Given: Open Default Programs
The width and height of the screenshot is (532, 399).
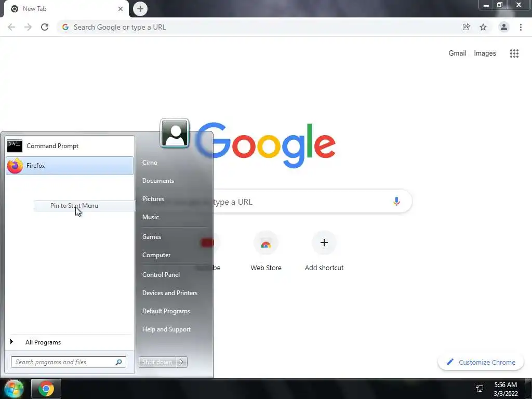Looking at the screenshot, I should coord(166,311).
